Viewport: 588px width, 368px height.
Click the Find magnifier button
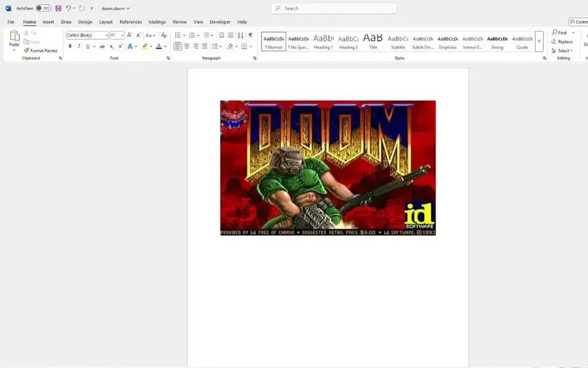point(559,33)
